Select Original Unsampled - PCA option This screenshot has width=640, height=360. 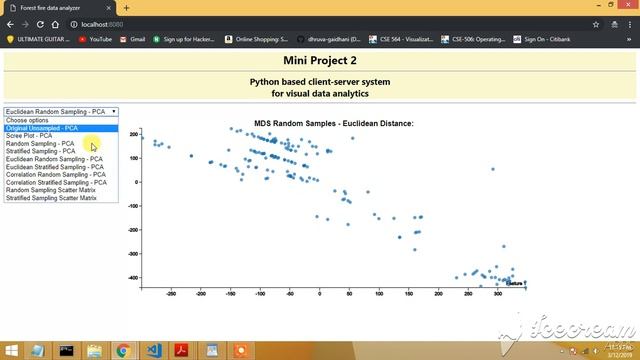(61, 128)
